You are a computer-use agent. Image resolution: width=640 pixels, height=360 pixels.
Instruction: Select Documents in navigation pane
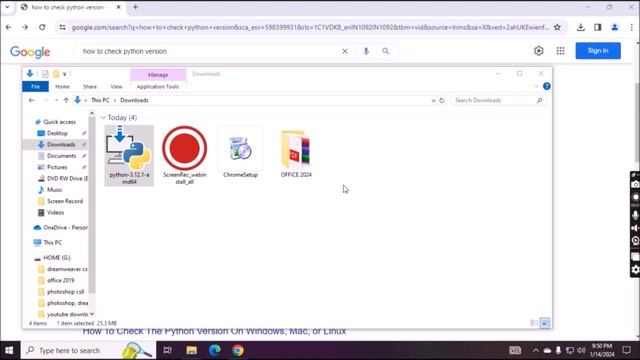(x=61, y=156)
